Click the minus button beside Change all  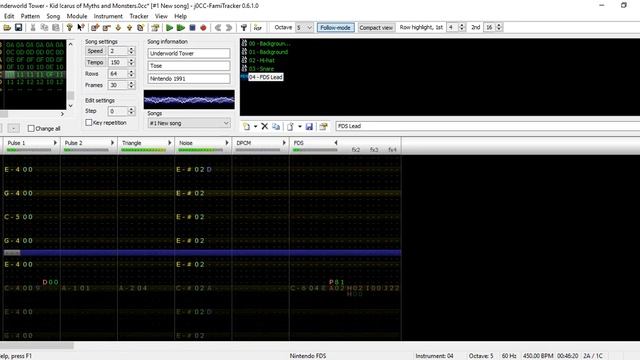(x=13, y=129)
